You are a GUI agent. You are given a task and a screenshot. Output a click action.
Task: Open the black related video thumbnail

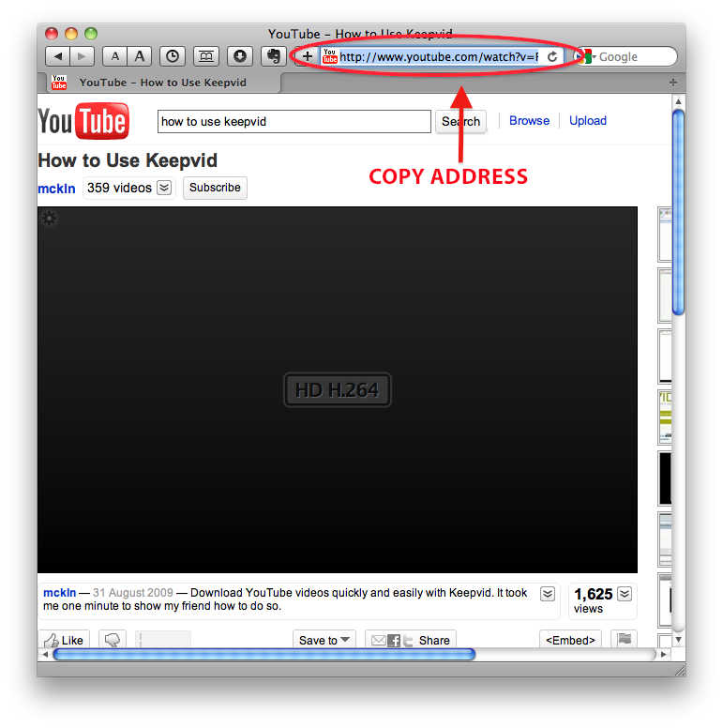coord(665,478)
